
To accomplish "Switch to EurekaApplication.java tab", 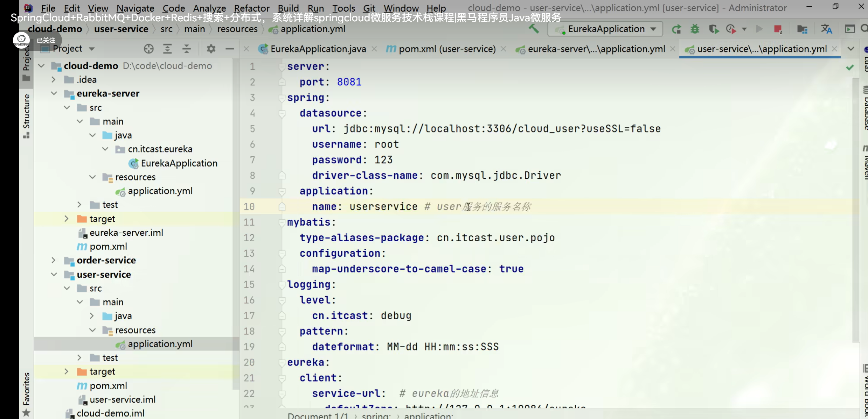I will point(318,49).
